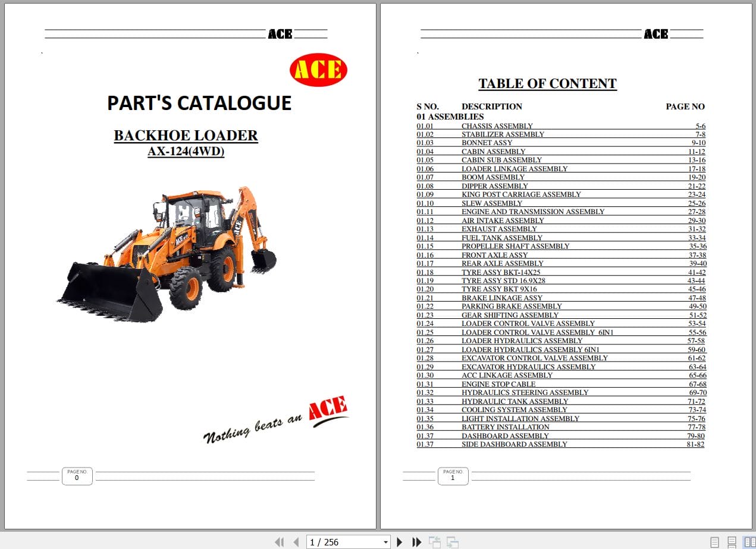Open STABILIZER ASSEMBLY contents entry
The width and height of the screenshot is (756, 549).
[x=503, y=134]
